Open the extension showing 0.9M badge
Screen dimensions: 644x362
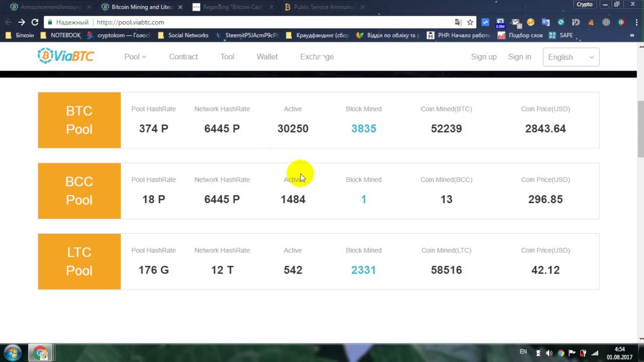point(500,23)
